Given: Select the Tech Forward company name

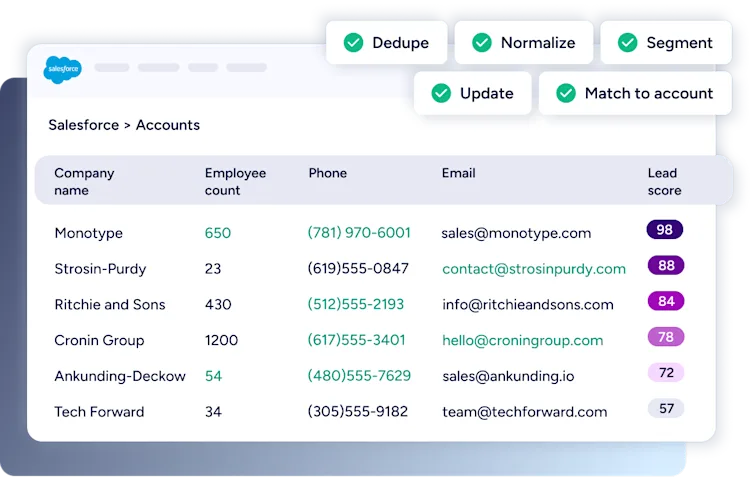Looking at the screenshot, I should click(99, 412).
